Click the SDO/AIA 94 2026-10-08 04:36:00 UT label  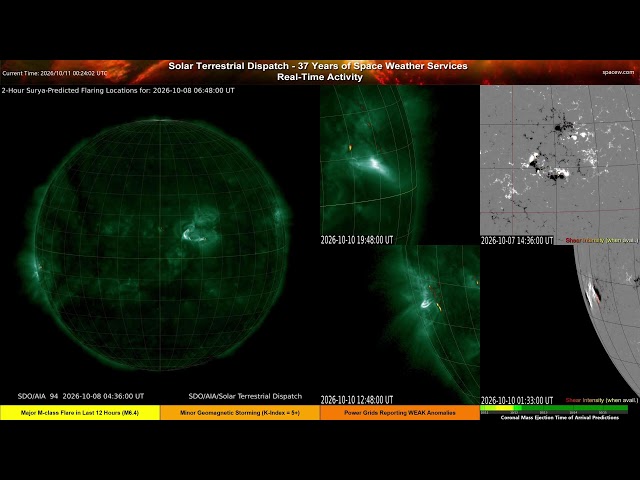point(81,396)
